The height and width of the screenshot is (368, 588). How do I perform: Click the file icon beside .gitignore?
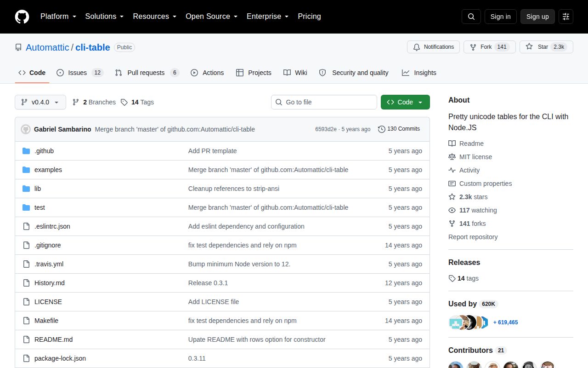coord(26,245)
